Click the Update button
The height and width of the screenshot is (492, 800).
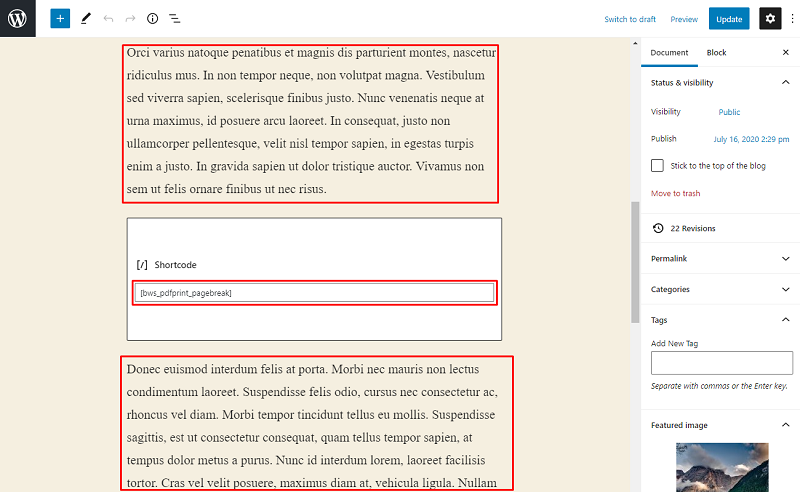(729, 19)
